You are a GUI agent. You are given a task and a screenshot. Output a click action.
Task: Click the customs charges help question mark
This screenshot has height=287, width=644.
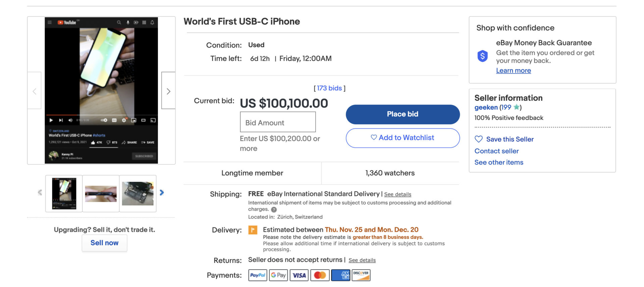click(x=274, y=210)
